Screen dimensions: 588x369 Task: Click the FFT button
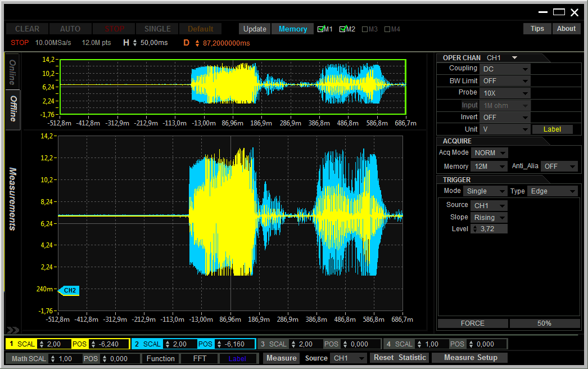pos(200,358)
